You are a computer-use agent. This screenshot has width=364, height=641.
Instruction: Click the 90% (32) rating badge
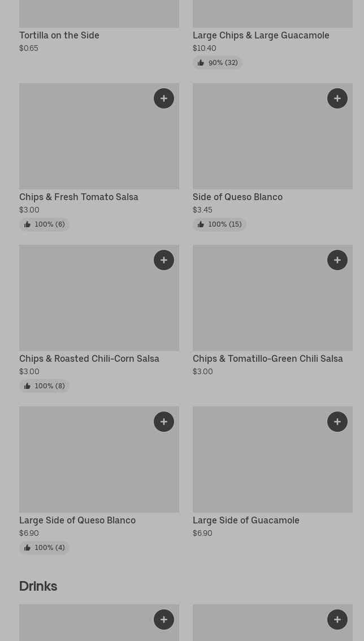click(x=218, y=63)
